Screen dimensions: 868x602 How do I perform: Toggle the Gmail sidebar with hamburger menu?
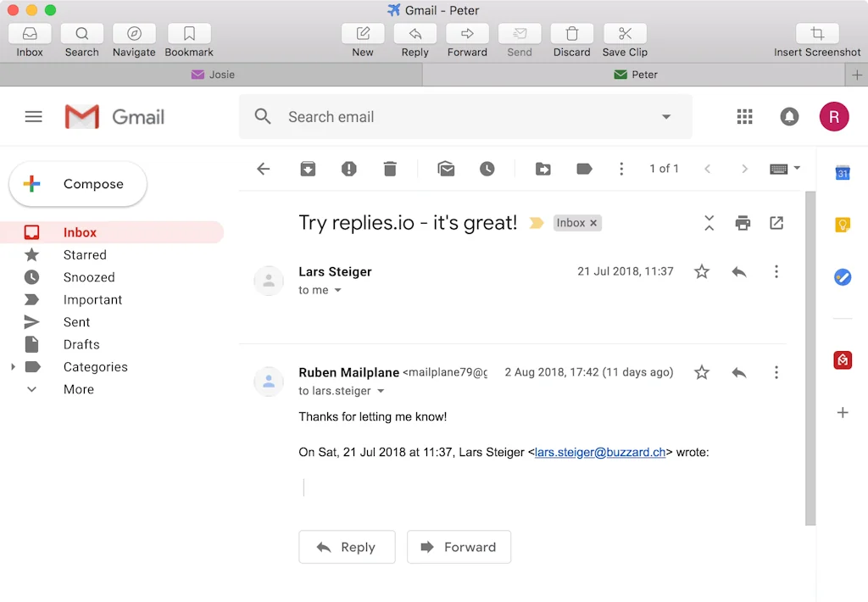(34, 116)
